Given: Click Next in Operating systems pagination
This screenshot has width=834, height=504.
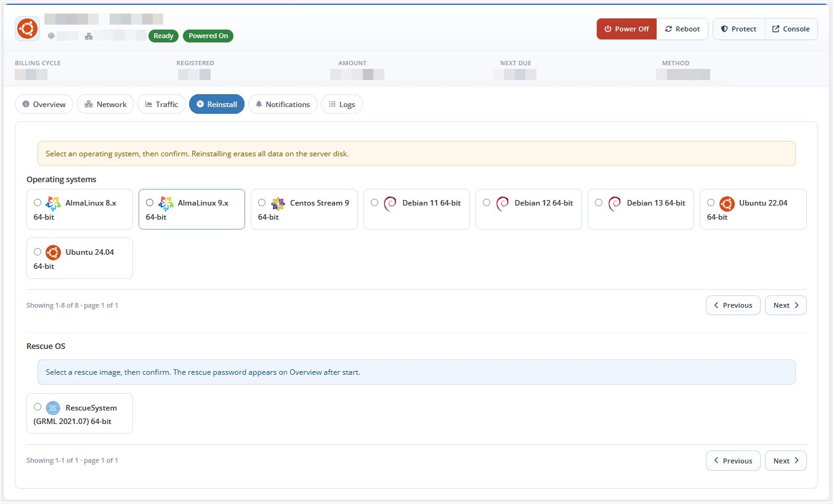Looking at the screenshot, I should tap(786, 305).
